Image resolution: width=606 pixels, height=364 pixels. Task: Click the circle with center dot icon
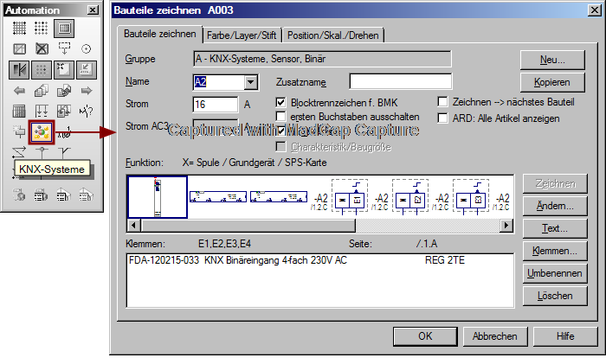coord(86,49)
